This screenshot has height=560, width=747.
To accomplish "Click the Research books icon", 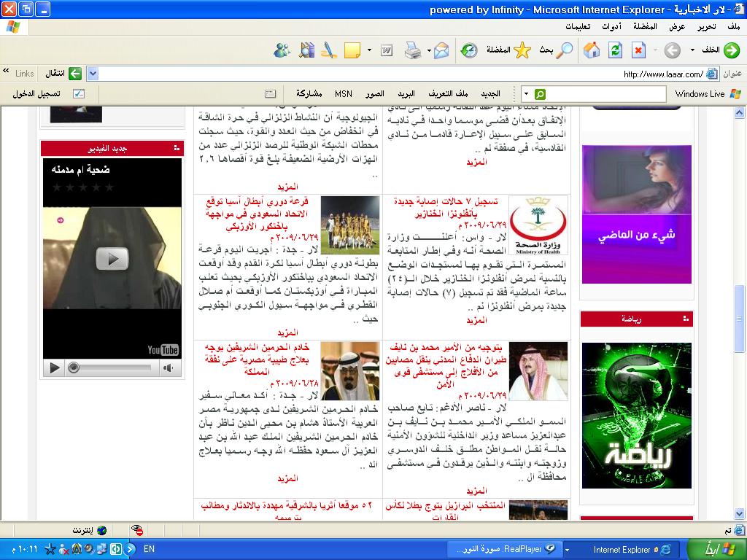I will 306,50.
